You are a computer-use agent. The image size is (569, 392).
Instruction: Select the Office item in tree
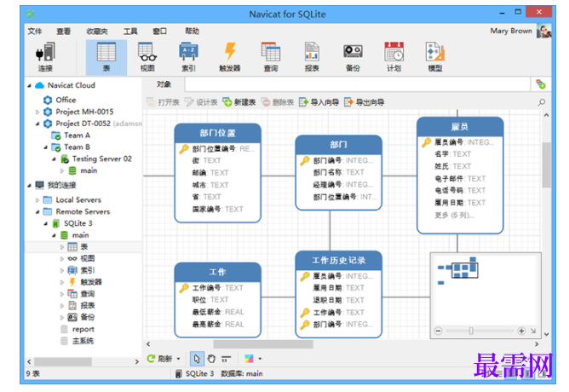point(66,101)
